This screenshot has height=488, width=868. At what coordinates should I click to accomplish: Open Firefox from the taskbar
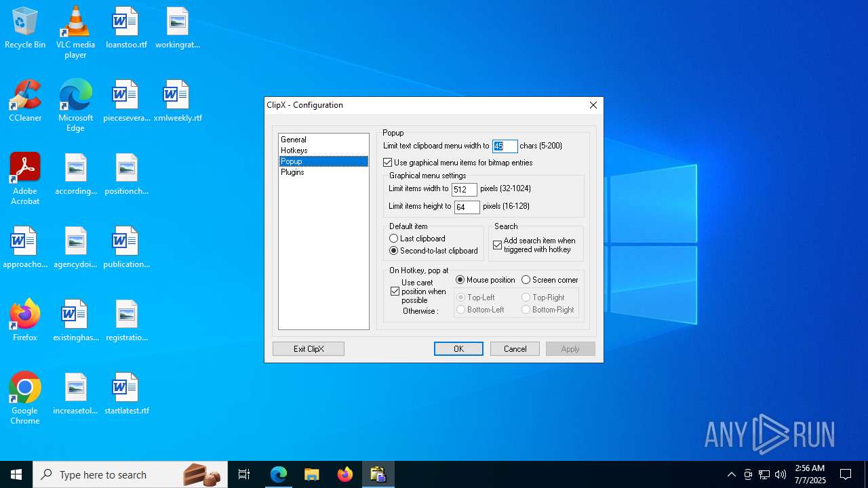pos(344,474)
